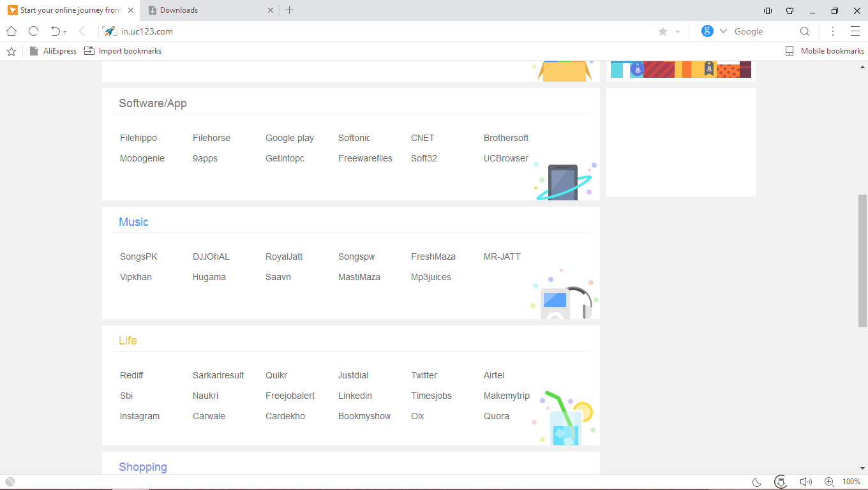Viewport: 868px width, 490px height.
Task: Open the Linkedin link
Action: click(355, 396)
